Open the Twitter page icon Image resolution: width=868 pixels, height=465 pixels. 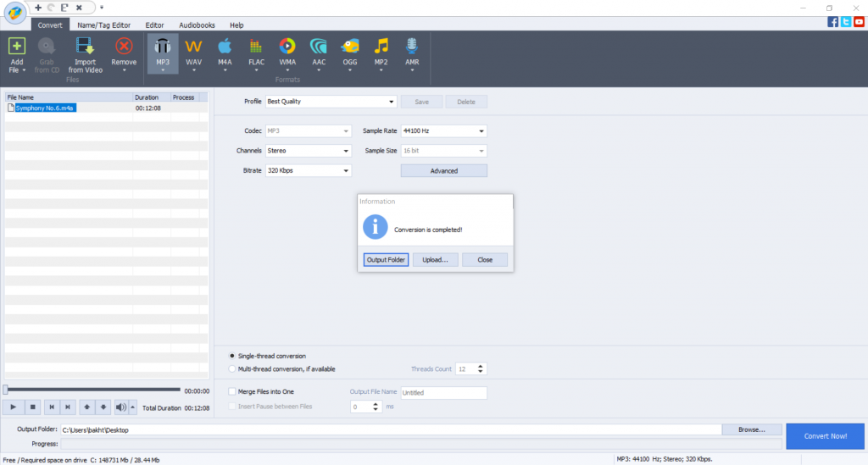coord(846,21)
